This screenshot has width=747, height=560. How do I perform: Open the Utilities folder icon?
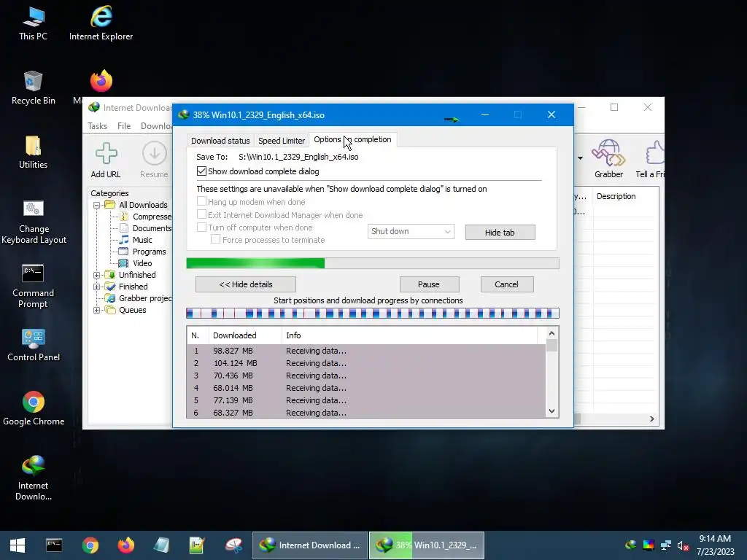click(33, 152)
